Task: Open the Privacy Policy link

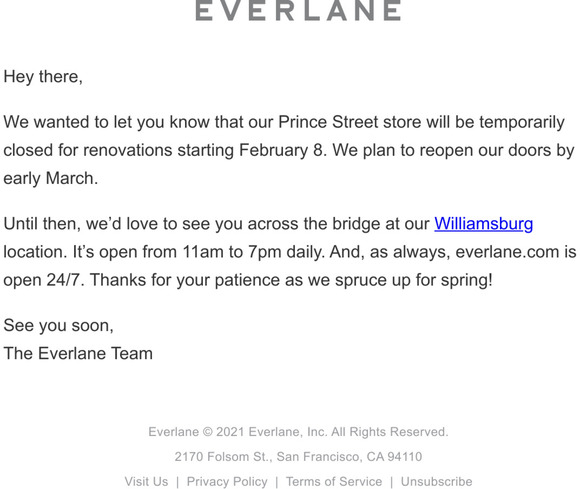Action: click(227, 482)
